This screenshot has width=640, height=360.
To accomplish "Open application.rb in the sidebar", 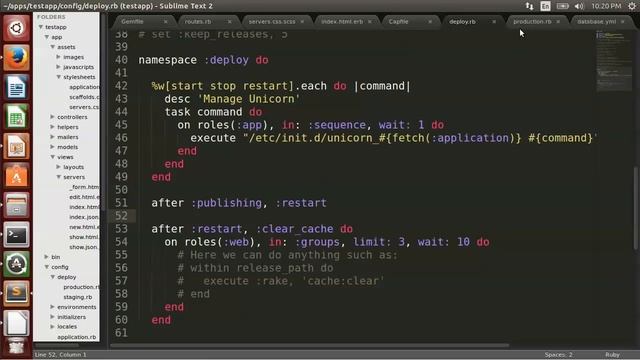I will (77, 337).
